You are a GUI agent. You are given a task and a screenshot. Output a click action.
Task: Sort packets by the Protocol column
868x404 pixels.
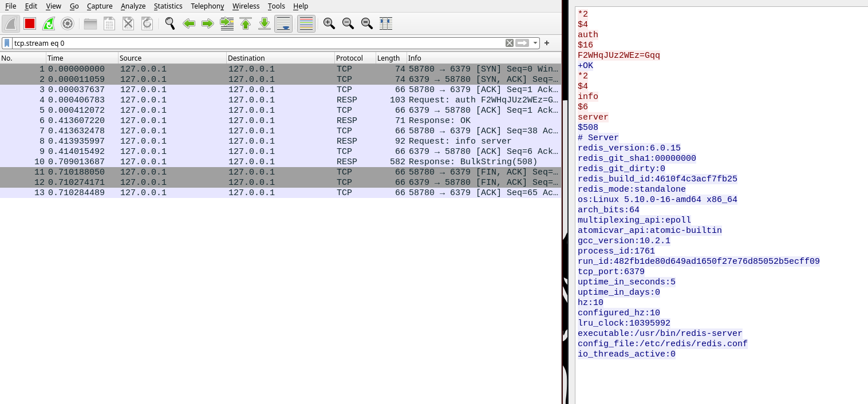coord(354,58)
